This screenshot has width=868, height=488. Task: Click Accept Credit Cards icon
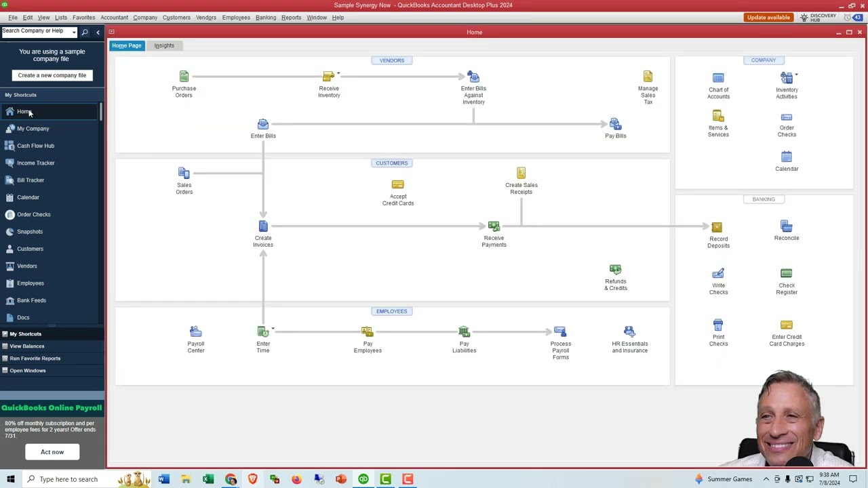coord(398,184)
